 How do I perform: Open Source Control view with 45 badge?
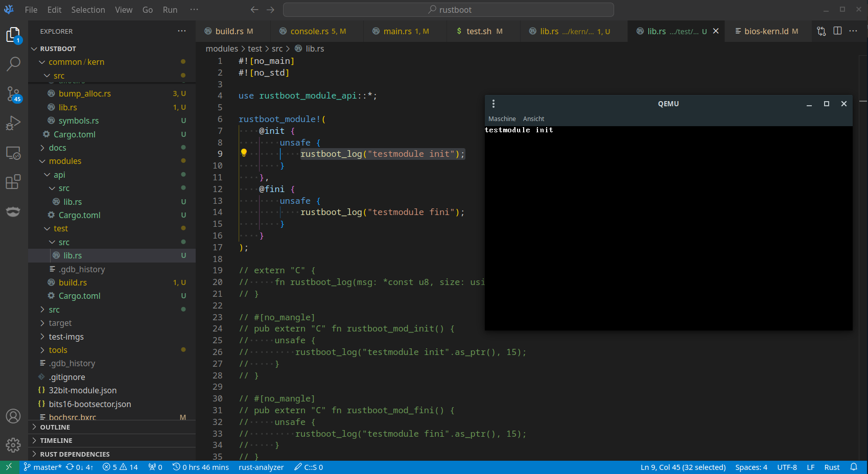13,93
